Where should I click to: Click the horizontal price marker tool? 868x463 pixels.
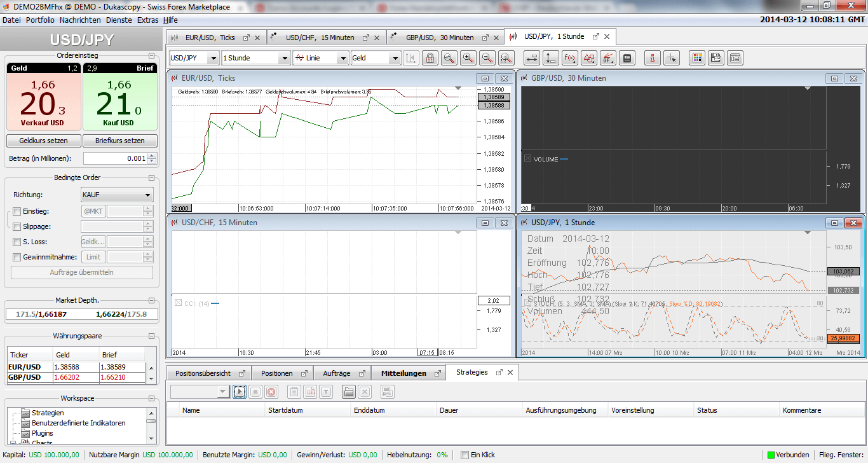532,58
